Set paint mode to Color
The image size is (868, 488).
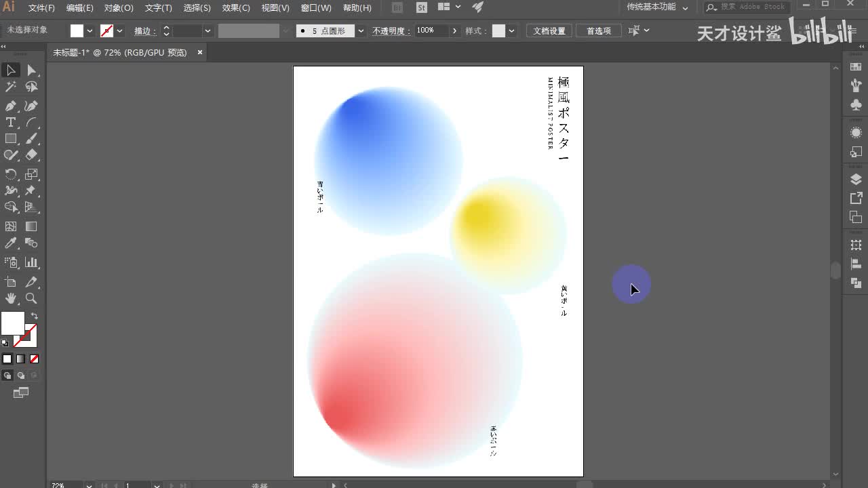(x=7, y=359)
